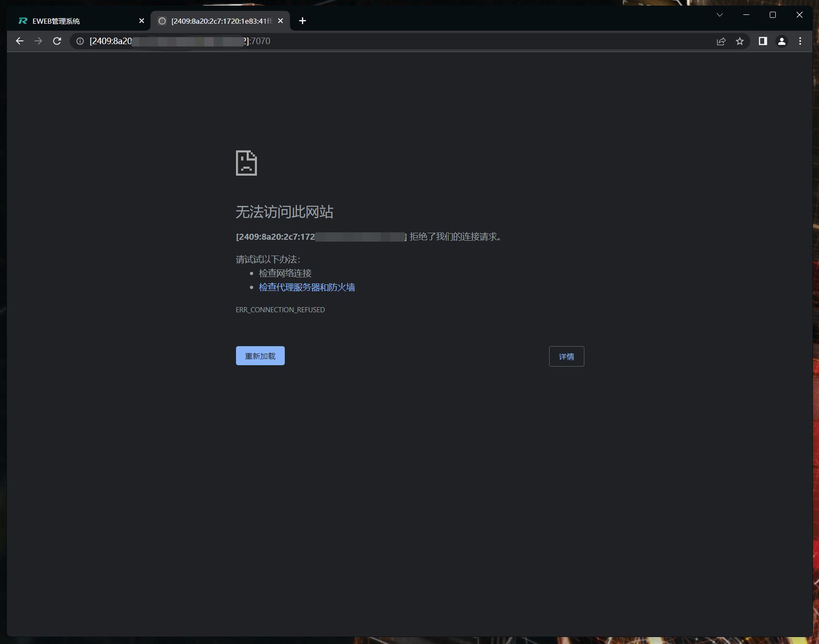The width and height of the screenshot is (819, 644).
Task: Click the 无法访问此网站 heading
Action: (x=284, y=212)
